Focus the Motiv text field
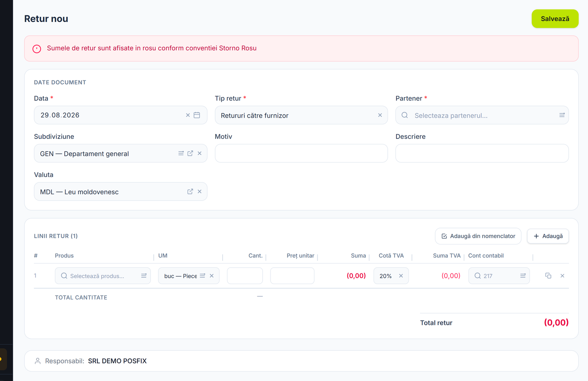 301,153
